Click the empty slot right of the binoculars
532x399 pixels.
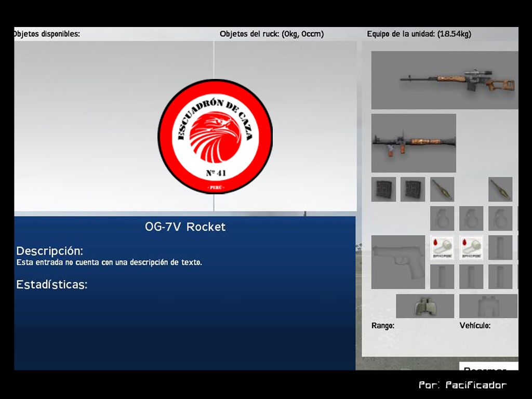488,306
